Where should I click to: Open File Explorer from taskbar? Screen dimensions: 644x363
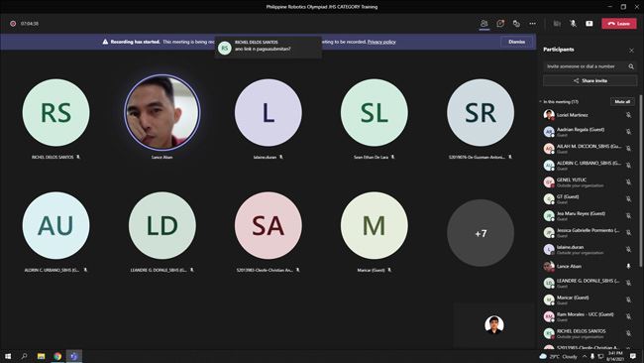point(41,356)
